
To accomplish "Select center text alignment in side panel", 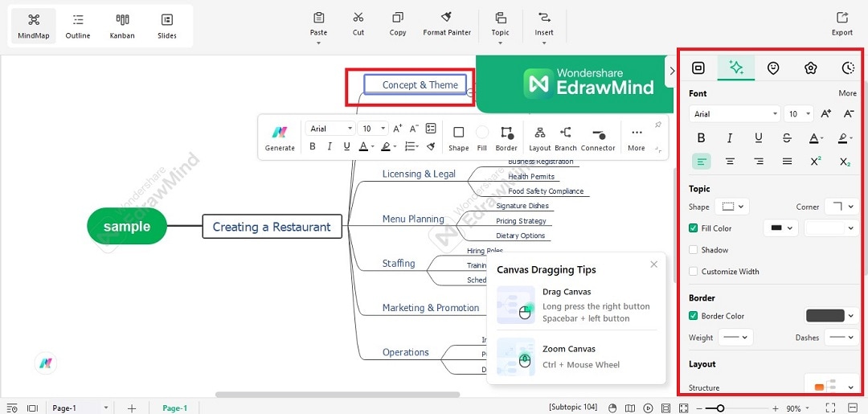I will pyautogui.click(x=730, y=161).
